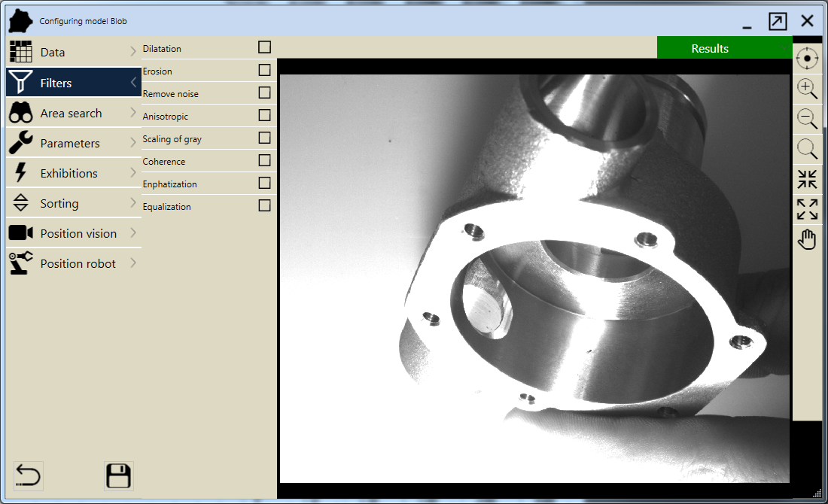
Task: Click the plain magnifier reset zoom icon
Action: (x=807, y=149)
